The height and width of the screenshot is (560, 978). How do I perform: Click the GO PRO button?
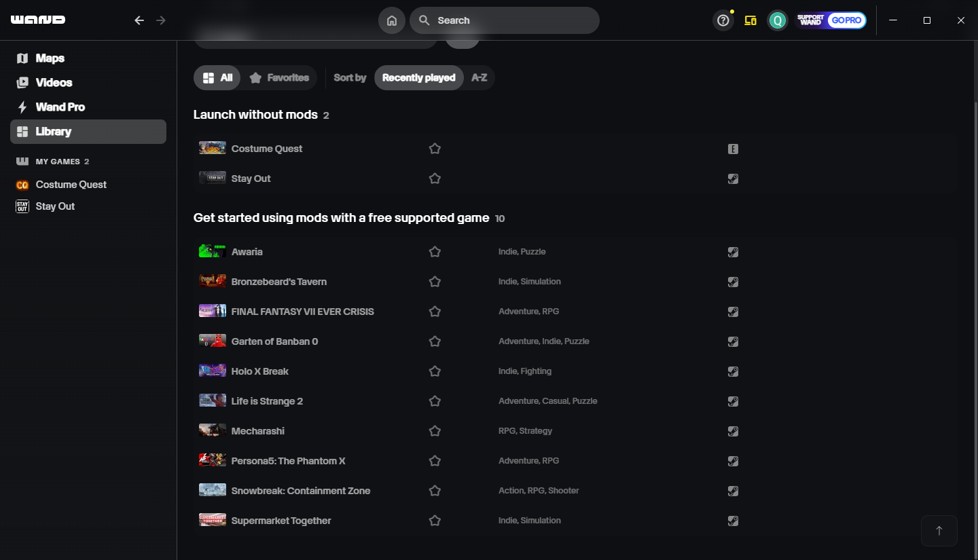pos(846,20)
